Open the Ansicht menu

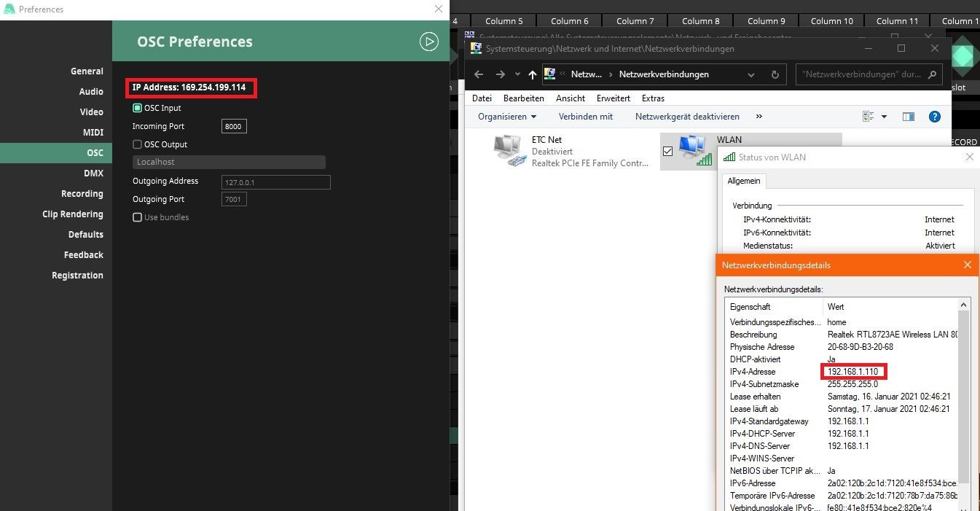point(570,98)
